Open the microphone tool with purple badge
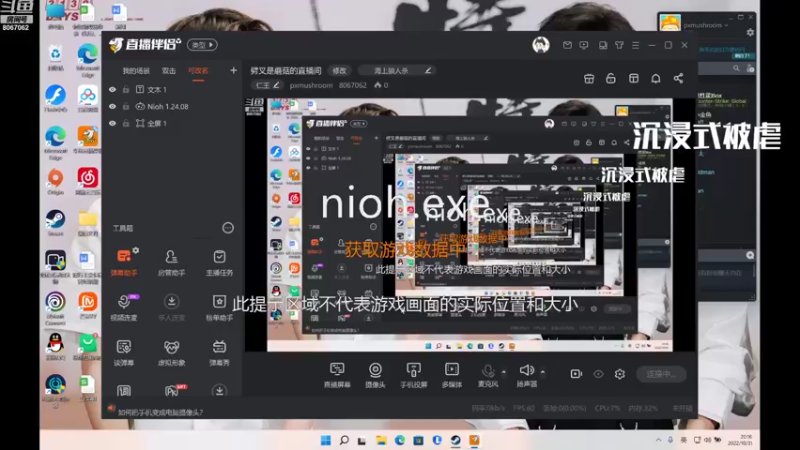Screen dimensions: 800x450 click(x=124, y=307)
